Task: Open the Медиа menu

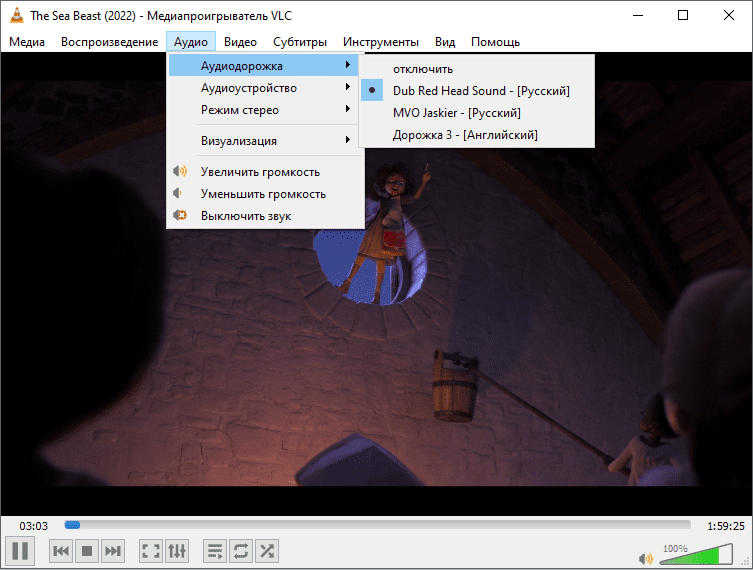Action: click(x=27, y=42)
